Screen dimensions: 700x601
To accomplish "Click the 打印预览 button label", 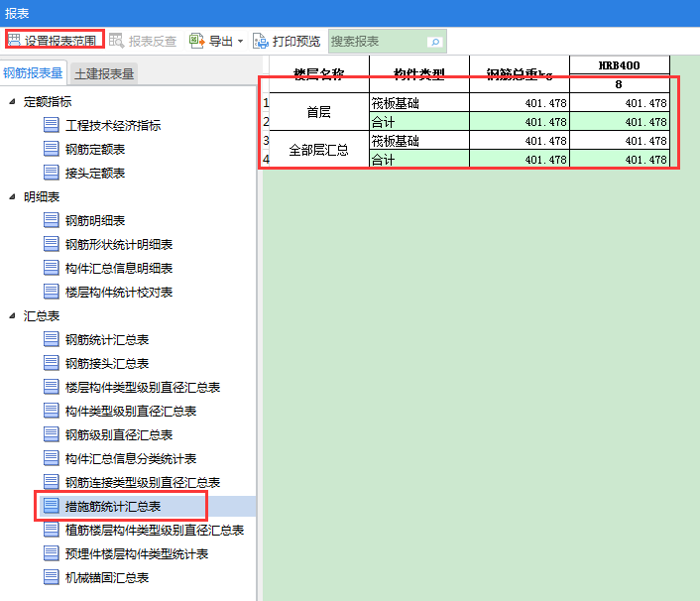I will coord(296,41).
